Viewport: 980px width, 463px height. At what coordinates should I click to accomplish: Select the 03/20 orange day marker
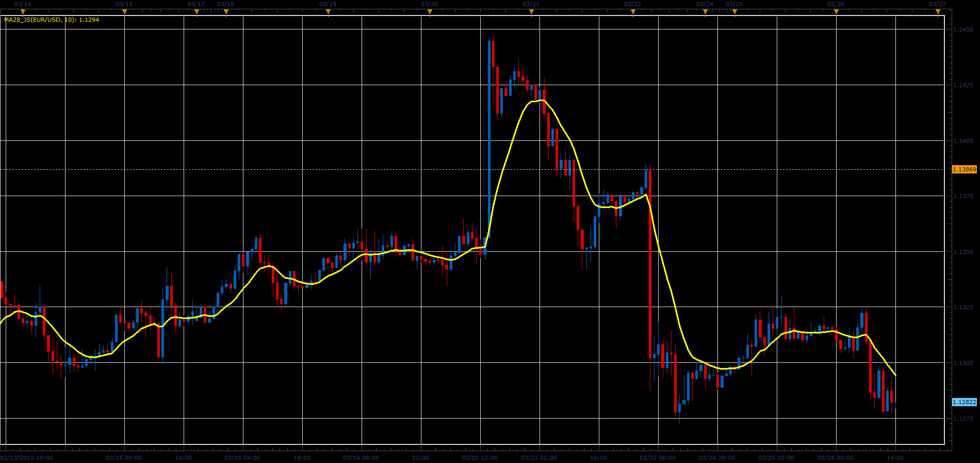[430, 12]
